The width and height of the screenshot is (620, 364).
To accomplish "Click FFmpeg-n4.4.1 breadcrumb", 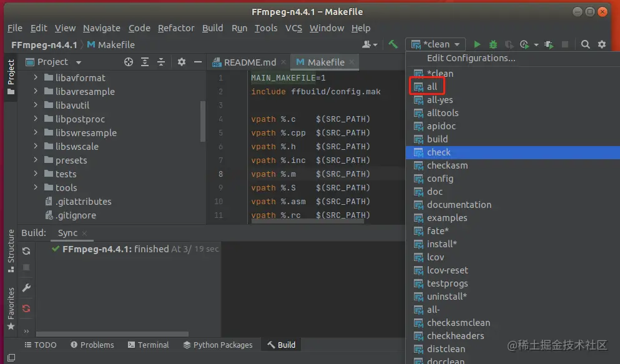I will point(44,45).
